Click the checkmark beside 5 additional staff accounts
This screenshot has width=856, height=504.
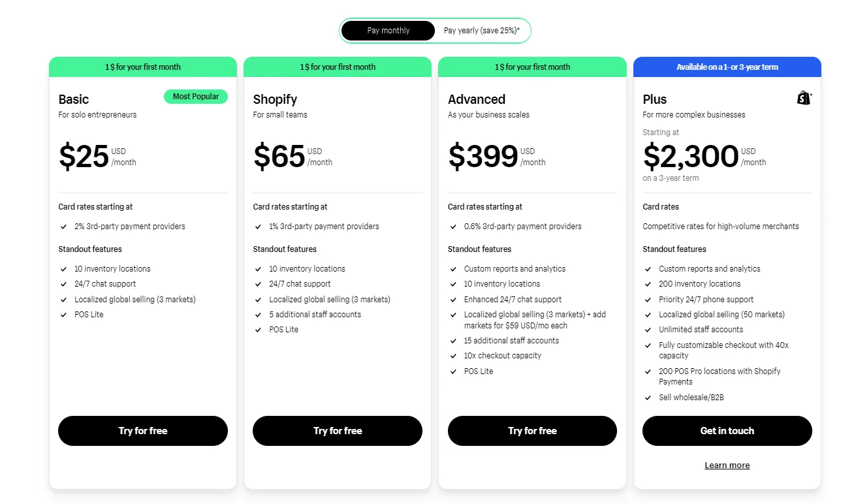(258, 315)
